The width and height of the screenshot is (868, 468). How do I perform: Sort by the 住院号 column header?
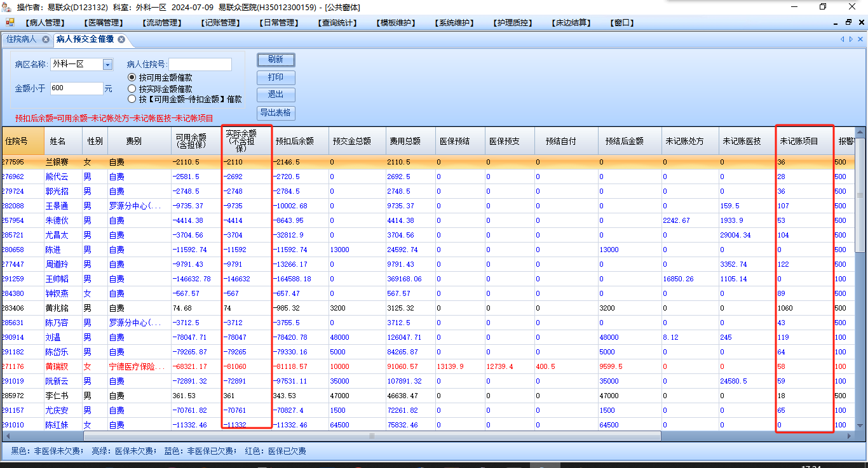tap(23, 141)
